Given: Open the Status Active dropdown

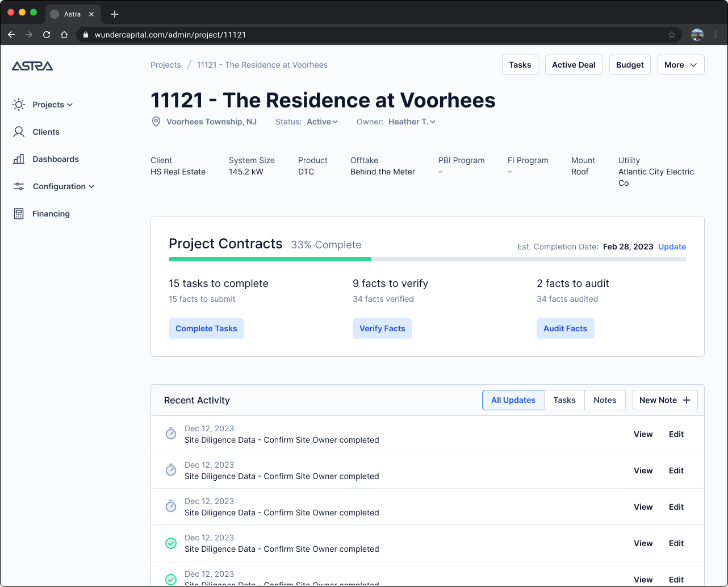Looking at the screenshot, I should pyautogui.click(x=322, y=122).
